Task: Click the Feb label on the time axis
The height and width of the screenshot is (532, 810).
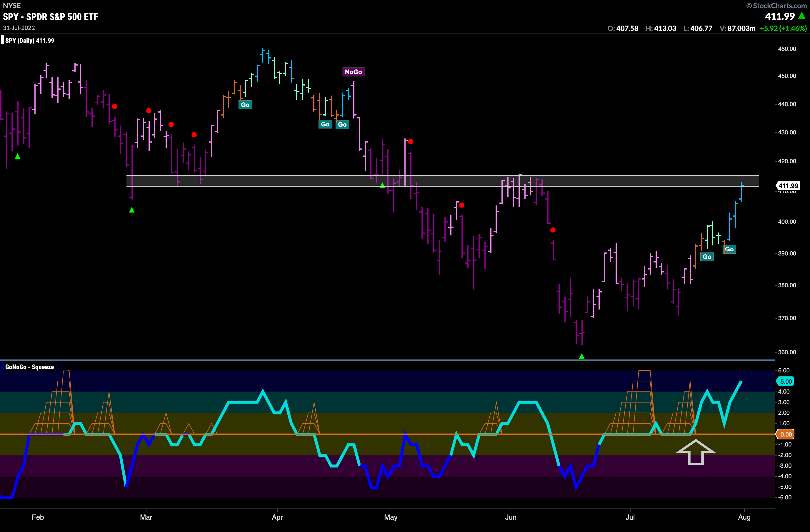Action: coord(38,517)
